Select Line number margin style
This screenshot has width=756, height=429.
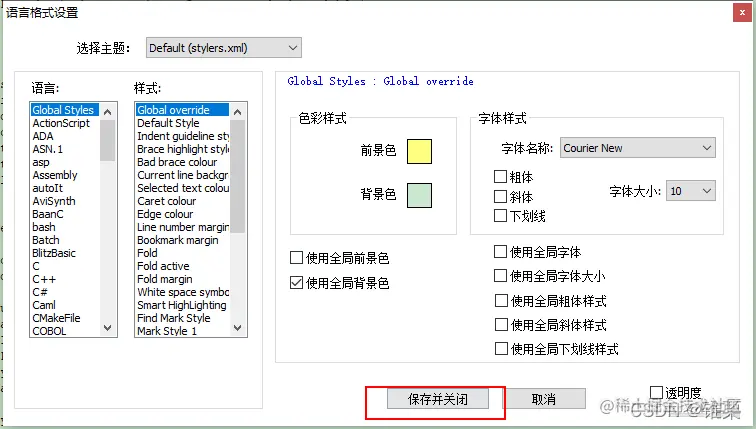(x=182, y=227)
